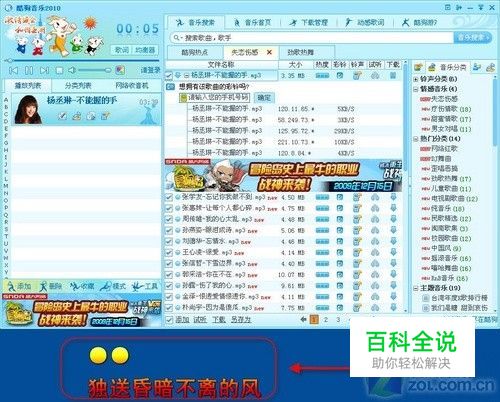The width and height of the screenshot is (500, 402).
Task: Click ringtone icon for 张信哲-下雪边界
Action: [357, 263]
